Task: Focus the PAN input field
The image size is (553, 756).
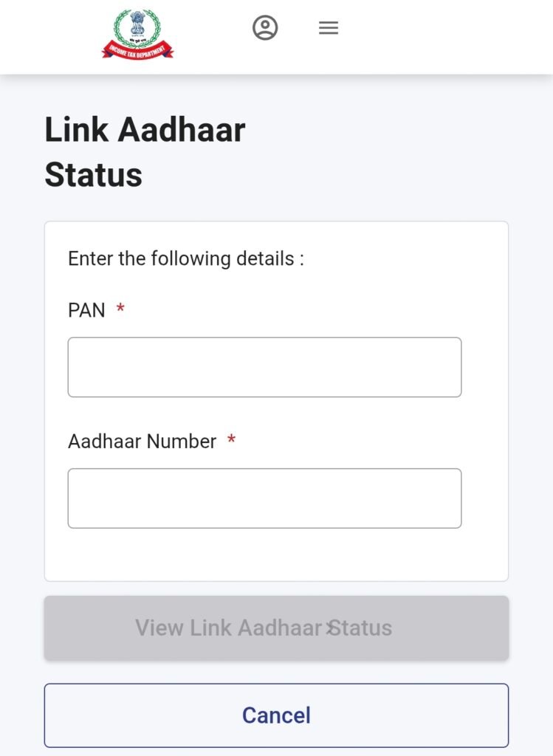Action: click(x=264, y=367)
